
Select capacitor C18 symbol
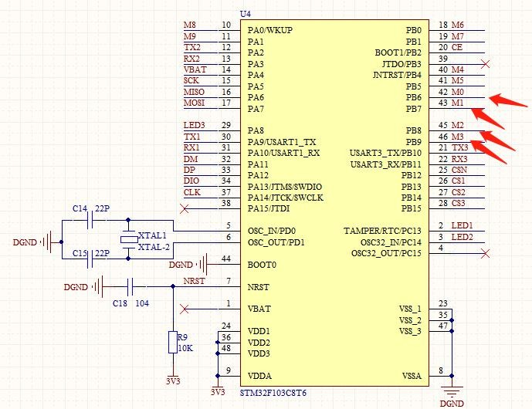point(130,286)
